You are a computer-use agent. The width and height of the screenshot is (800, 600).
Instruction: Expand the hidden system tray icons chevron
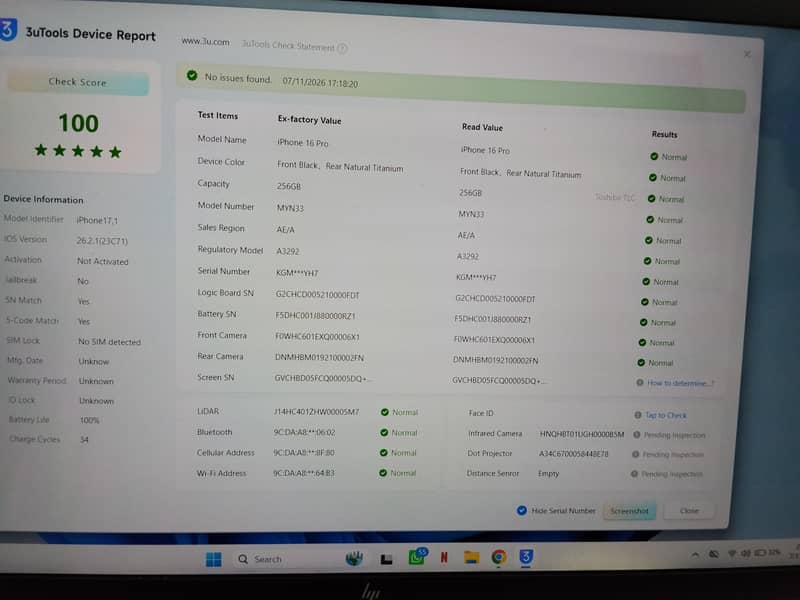pos(695,555)
